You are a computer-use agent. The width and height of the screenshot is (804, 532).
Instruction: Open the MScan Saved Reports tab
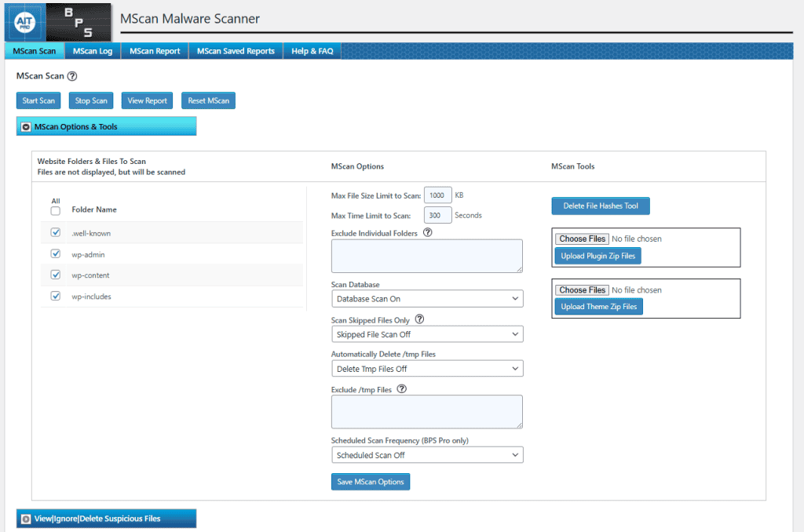tap(236, 51)
